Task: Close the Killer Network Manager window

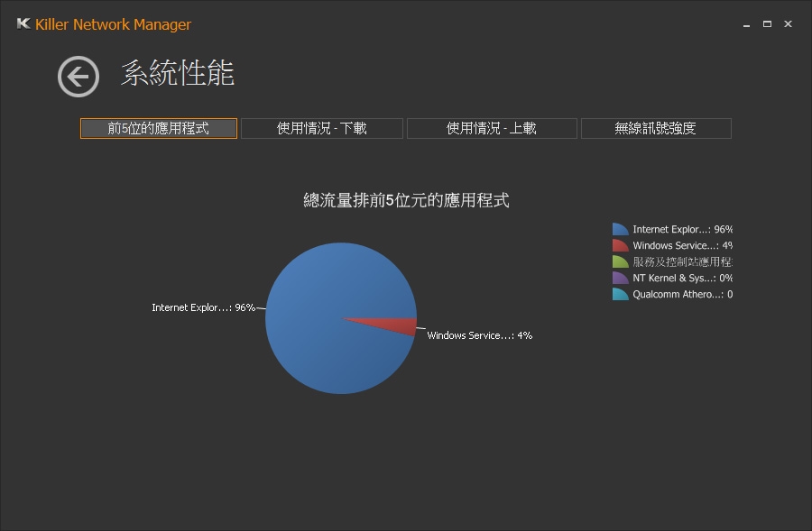Action: 788,23
